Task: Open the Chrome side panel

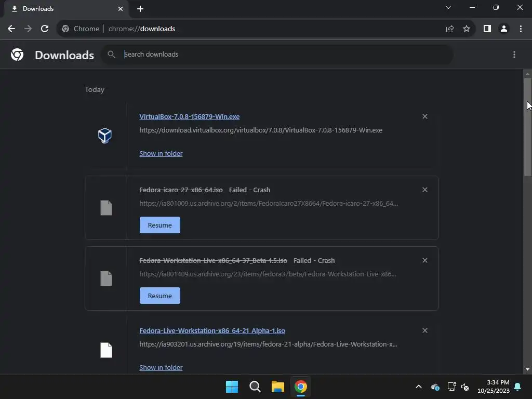Action: pyautogui.click(x=487, y=29)
